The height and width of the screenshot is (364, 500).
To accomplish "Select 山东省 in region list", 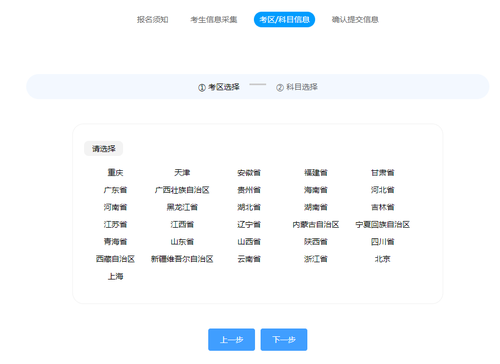I will tap(182, 242).
